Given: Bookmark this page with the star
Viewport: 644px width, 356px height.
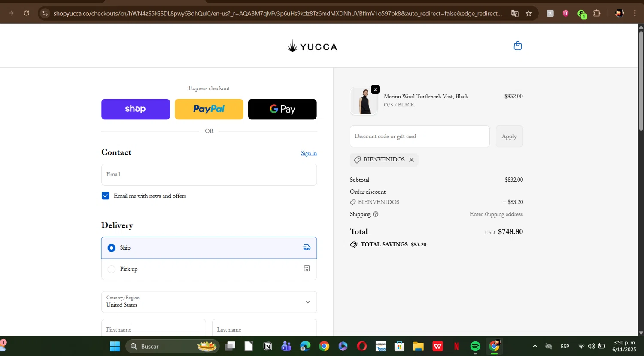Looking at the screenshot, I should click(529, 13).
